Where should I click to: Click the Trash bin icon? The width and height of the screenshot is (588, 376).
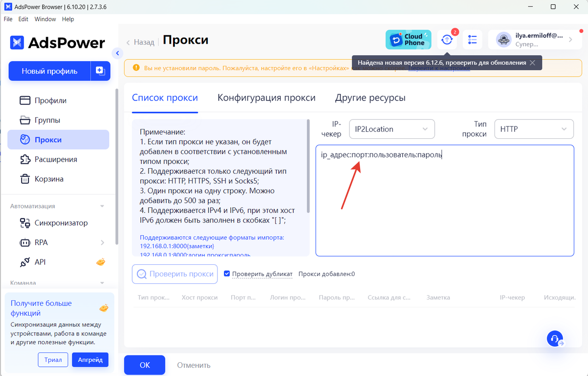tap(24, 179)
